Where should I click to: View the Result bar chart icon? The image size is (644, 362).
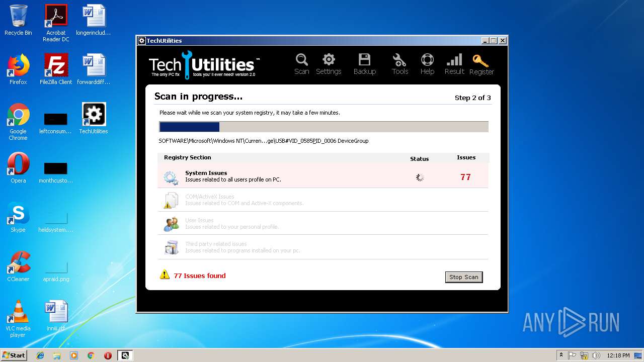coord(454,64)
